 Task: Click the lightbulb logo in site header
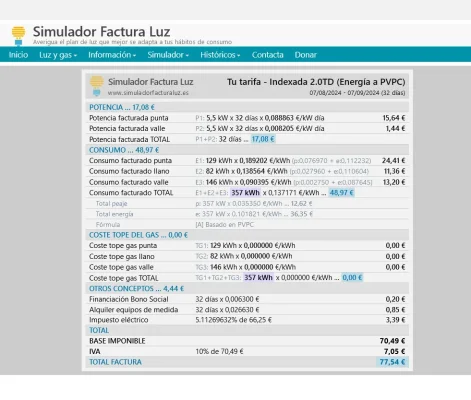click(18, 35)
